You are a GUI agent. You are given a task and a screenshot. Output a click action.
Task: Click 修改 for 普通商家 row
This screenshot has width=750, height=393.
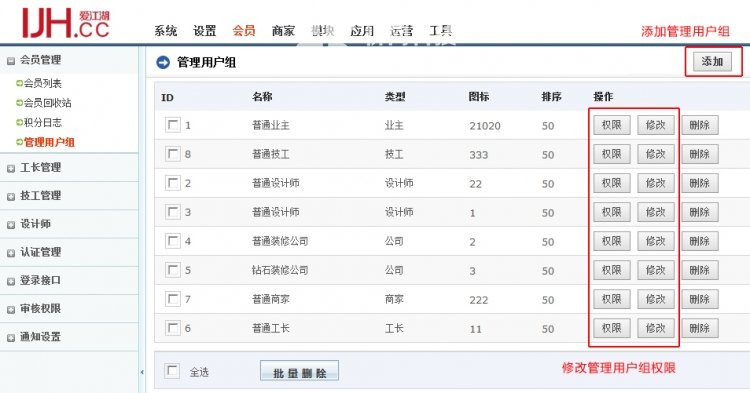pyautogui.click(x=656, y=299)
